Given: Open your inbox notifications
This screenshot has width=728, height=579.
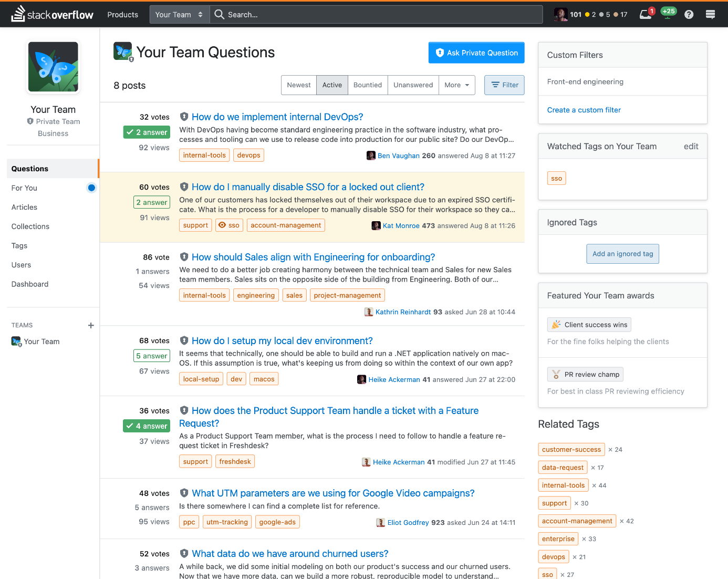Looking at the screenshot, I should pos(645,14).
